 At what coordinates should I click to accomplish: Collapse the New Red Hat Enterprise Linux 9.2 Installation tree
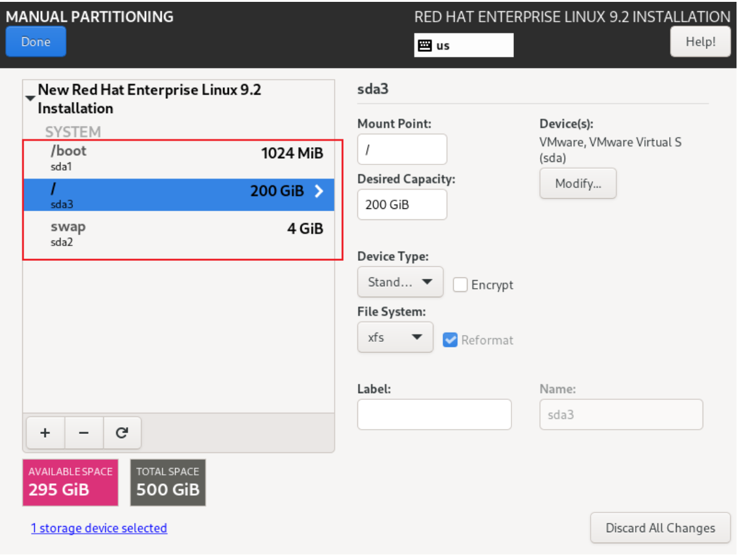click(x=30, y=98)
